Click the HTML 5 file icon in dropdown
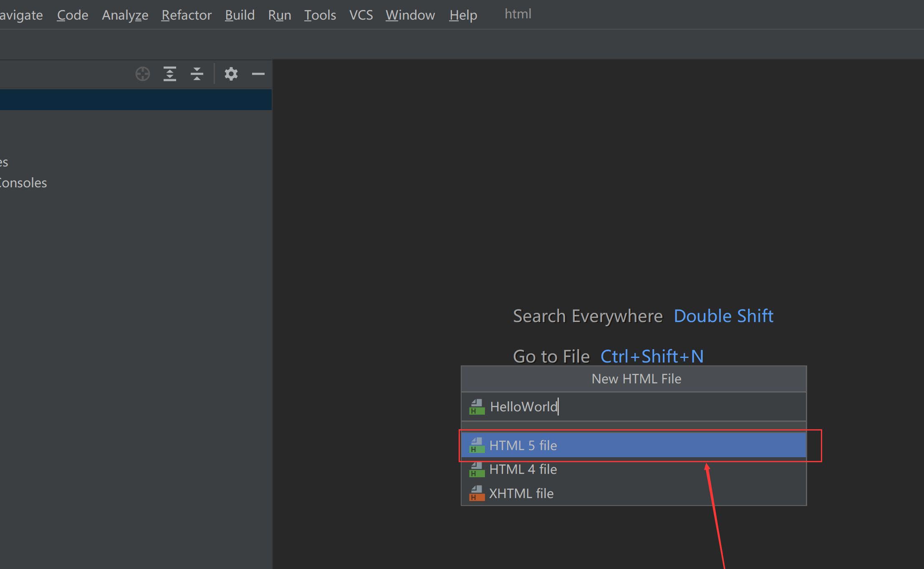 point(477,445)
